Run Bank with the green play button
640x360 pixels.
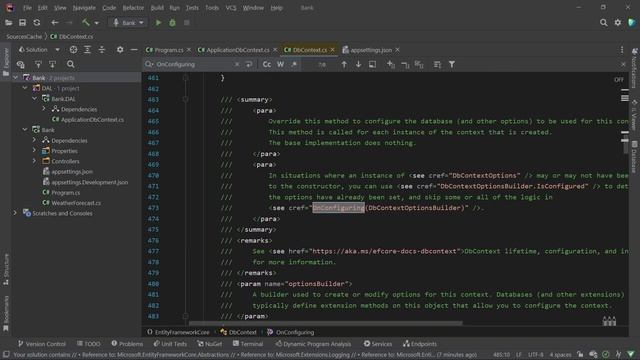tap(158, 23)
